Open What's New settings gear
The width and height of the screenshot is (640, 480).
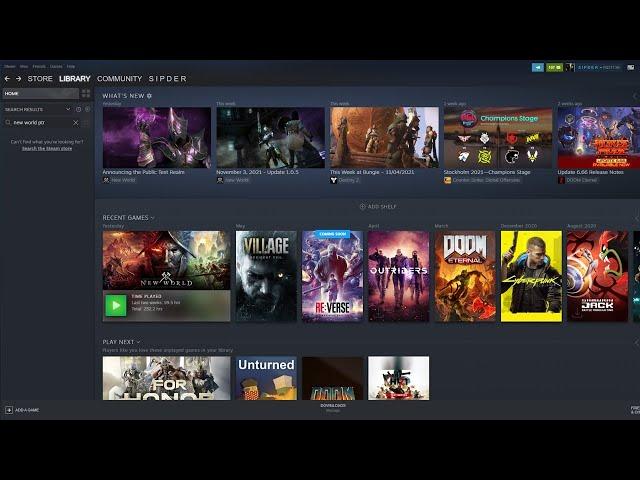click(149, 96)
